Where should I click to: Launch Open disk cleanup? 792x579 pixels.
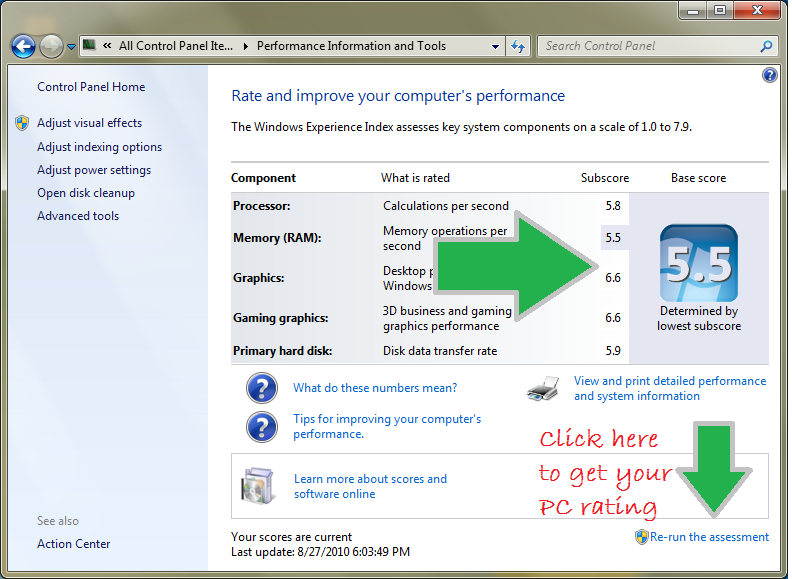point(86,193)
